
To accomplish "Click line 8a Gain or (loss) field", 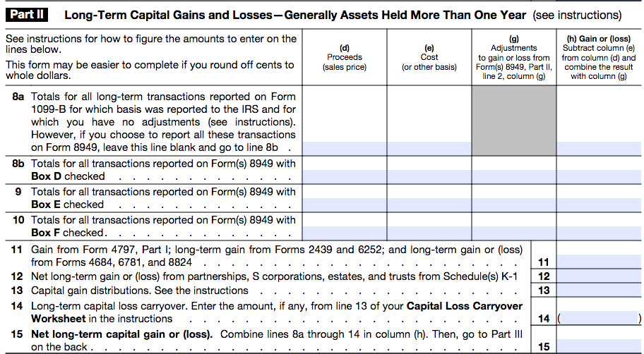I will 599,148.
